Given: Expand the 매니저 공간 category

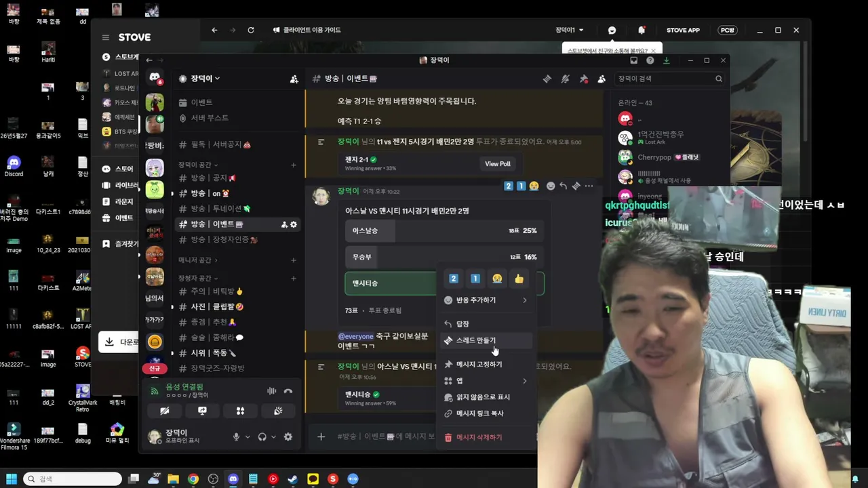Looking at the screenshot, I should tap(198, 260).
